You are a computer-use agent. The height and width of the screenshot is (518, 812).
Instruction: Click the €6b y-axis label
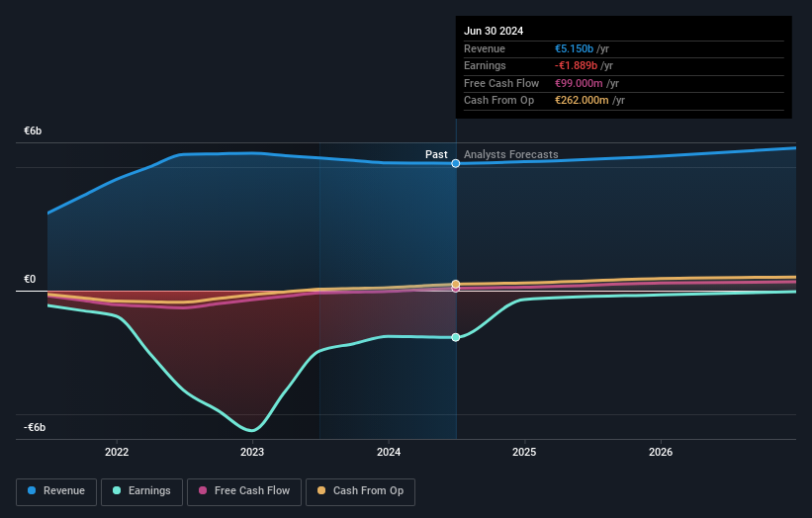[x=33, y=130]
